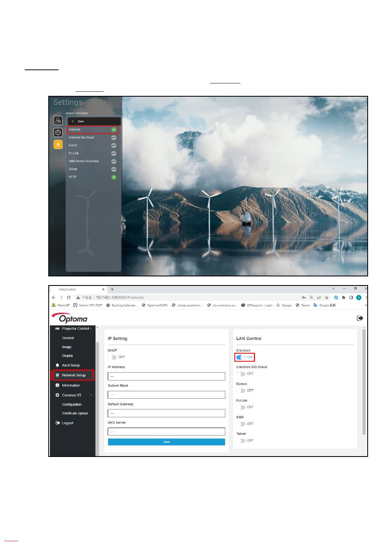Toggle PJLink switch on web page
The image size is (392, 559).
(x=241, y=407)
